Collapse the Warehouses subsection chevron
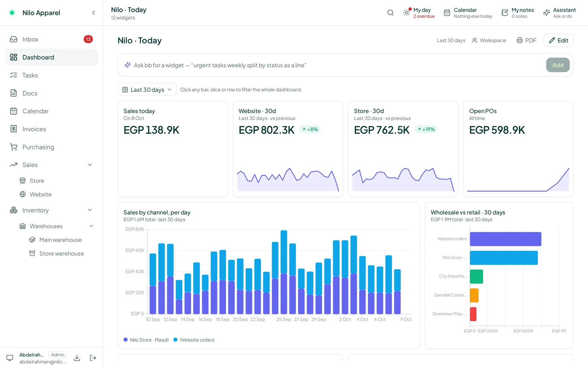This screenshot has width=588, height=368. (91, 226)
